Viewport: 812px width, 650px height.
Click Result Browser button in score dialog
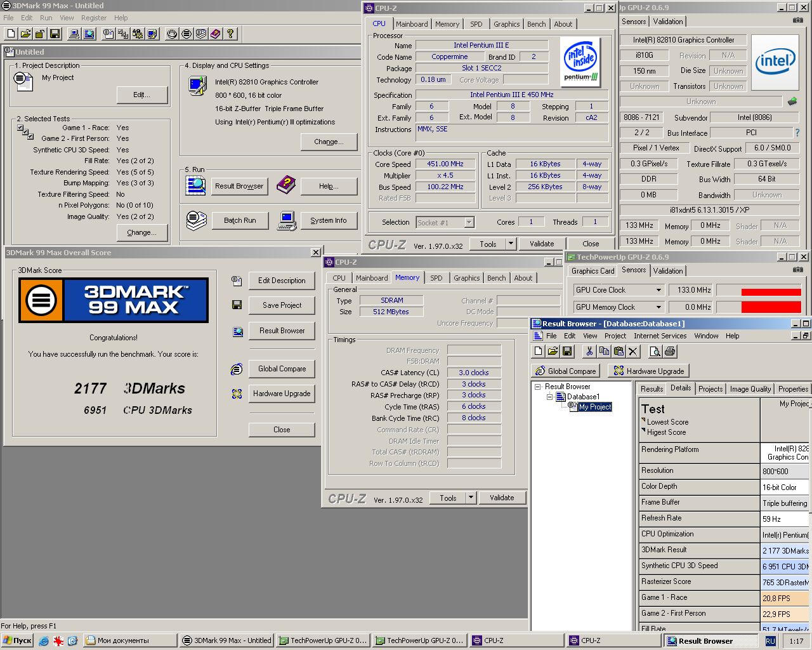pyautogui.click(x=282, y=331)
